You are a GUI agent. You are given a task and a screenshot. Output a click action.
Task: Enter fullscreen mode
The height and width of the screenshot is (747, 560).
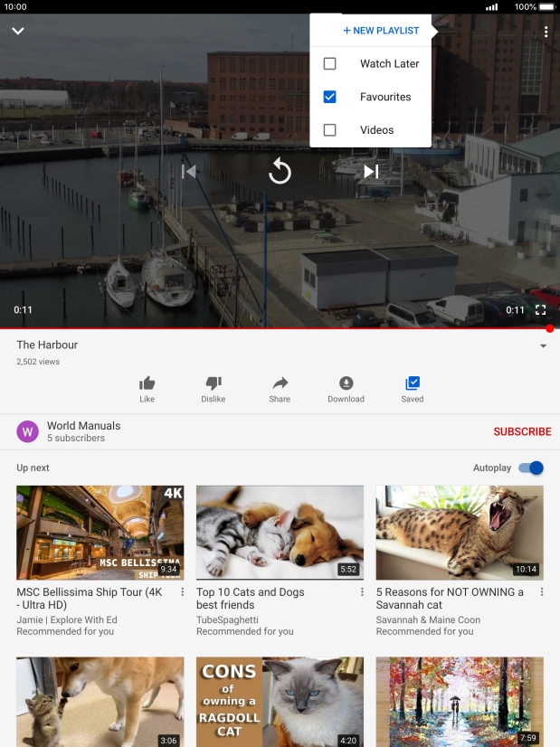[x=540, y=309]
